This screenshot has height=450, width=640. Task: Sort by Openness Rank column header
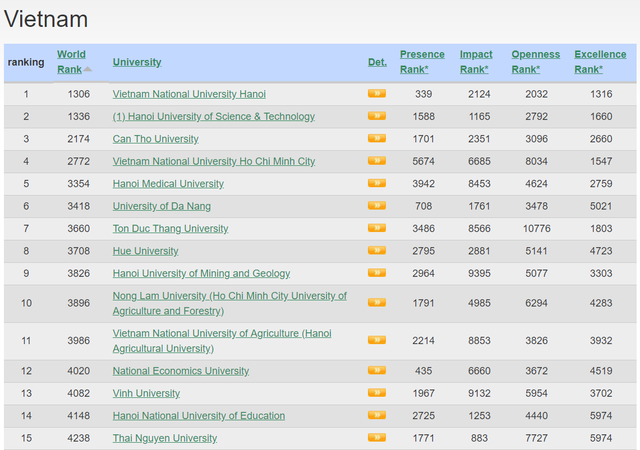click(535, 62)
